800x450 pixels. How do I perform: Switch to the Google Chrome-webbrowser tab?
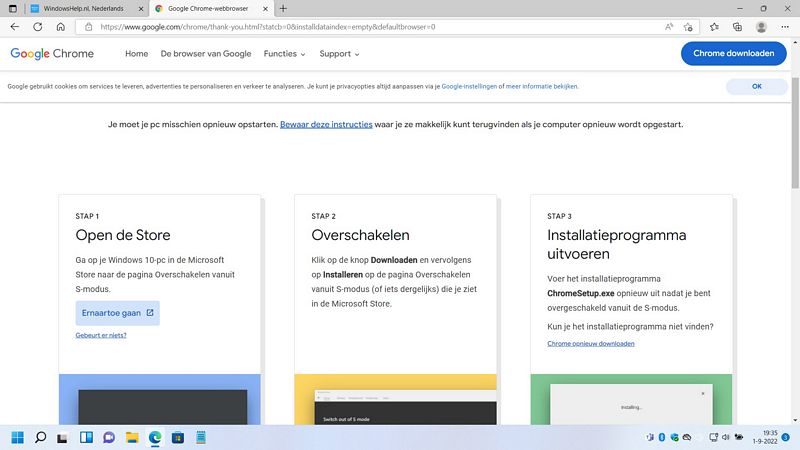[211, 9]
